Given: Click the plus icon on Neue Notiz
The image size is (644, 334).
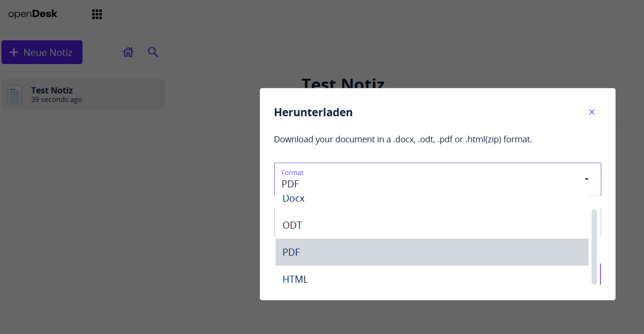Looking at the screenshot, I should [x=14, y=52].
